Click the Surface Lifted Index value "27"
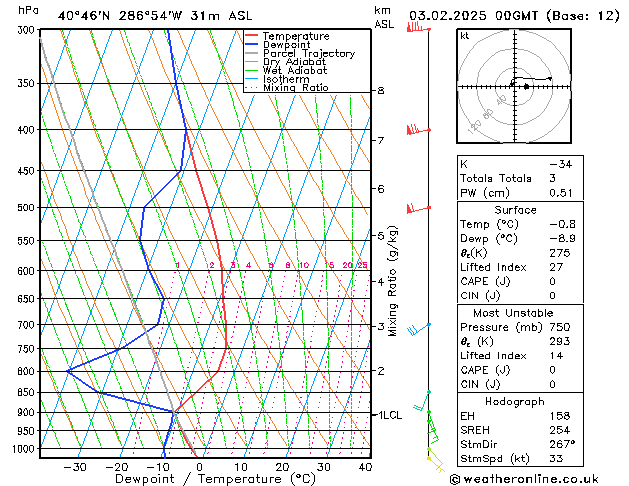Image resolution: width=629 pixels, height=486 pixels. pyautogui.click(x=556, y=267)
